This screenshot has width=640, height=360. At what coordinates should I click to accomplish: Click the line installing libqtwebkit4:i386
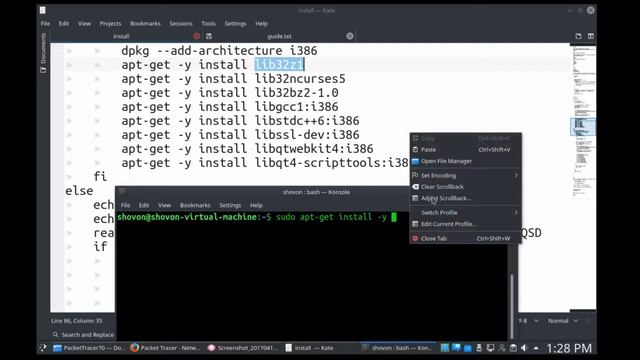click(x=247, y=149)
